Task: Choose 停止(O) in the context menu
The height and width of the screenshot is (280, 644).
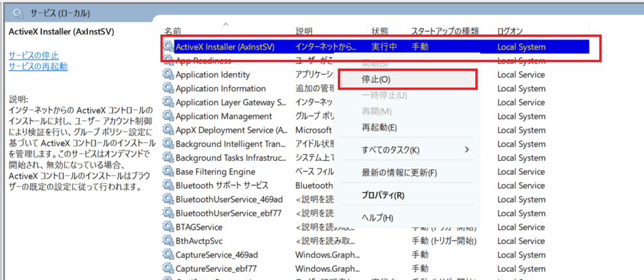Action: point(376,79)
